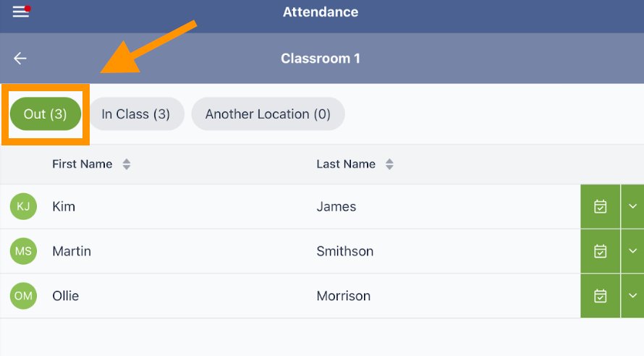Click the calendar check icon for Martin Smithson
This screenshot has width=644, height=356.
(x=600, y=251)
